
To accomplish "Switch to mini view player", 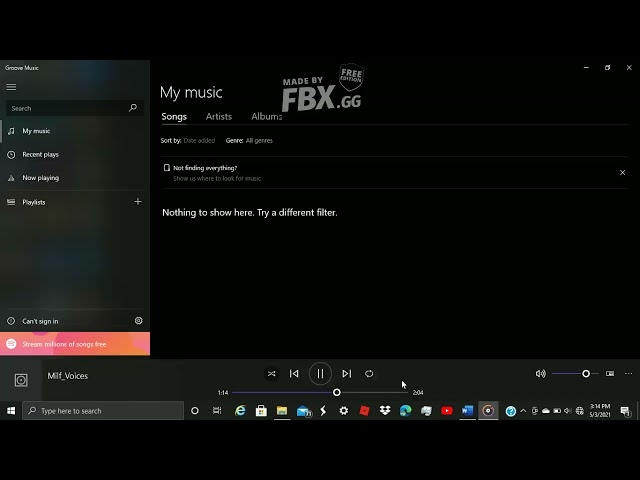I will pyautogui.click(x=610, y=374).
